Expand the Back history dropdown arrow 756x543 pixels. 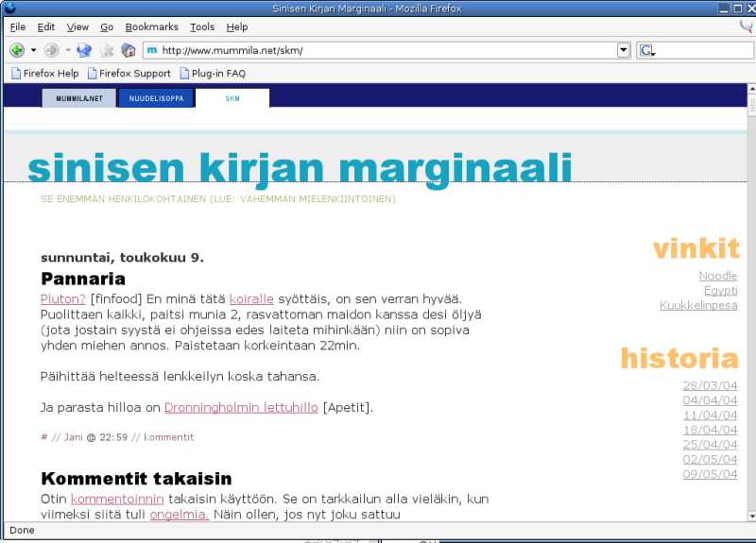coord(33,50)
